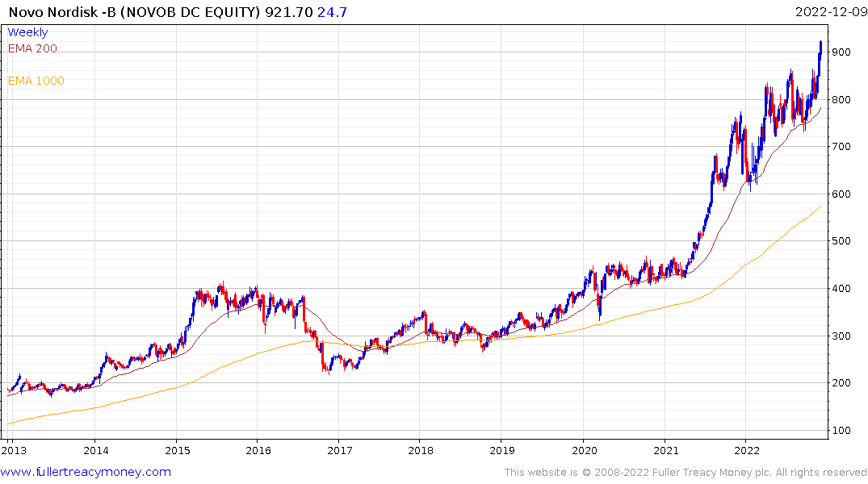Click the 2022 label on the x-axis
868x484 pixels.
click(747, 450)
